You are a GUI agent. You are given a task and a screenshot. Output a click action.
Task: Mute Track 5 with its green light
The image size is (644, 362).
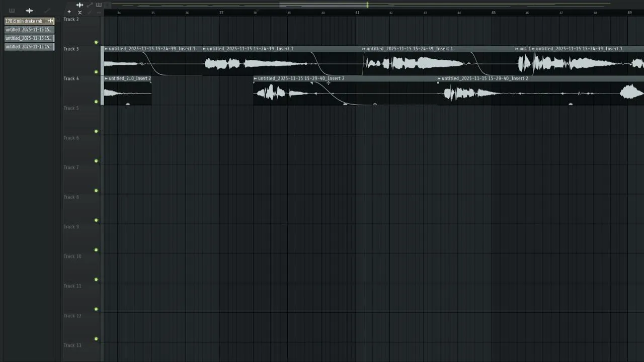tap(96, 131)
